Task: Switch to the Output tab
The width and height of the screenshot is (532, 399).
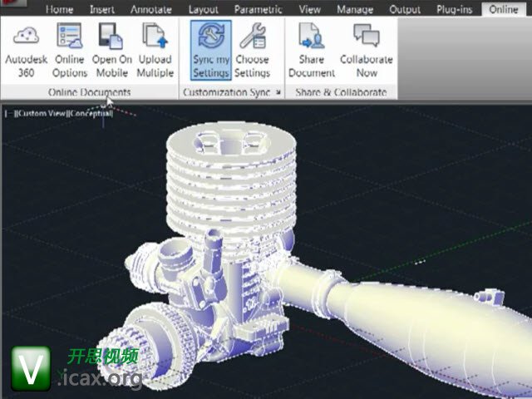Action: click(405, 9)
